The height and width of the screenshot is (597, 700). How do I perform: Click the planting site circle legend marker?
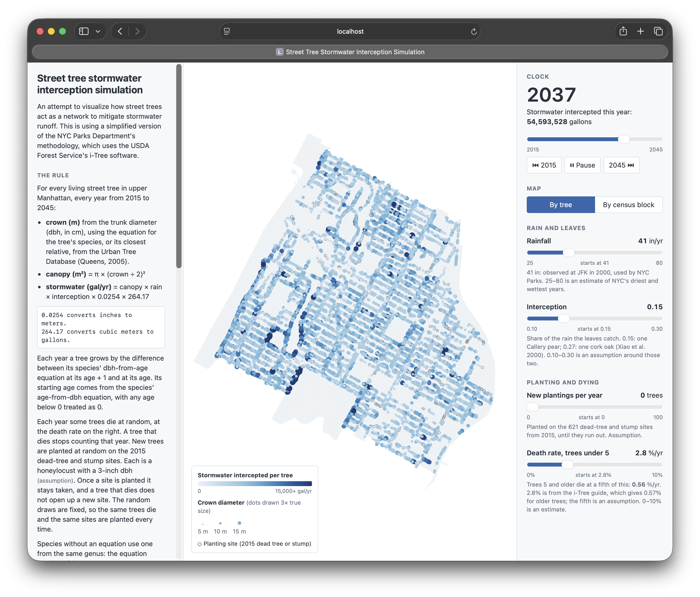200,544
